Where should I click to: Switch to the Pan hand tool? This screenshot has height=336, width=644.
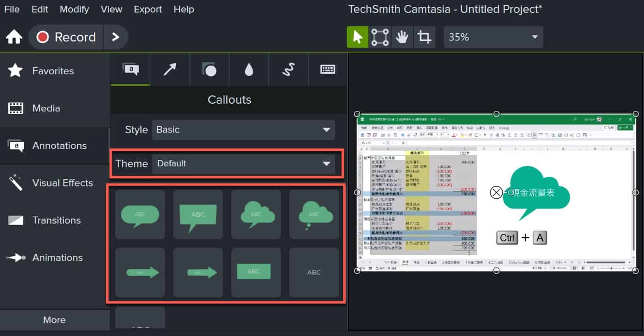[x=402, y=37]
